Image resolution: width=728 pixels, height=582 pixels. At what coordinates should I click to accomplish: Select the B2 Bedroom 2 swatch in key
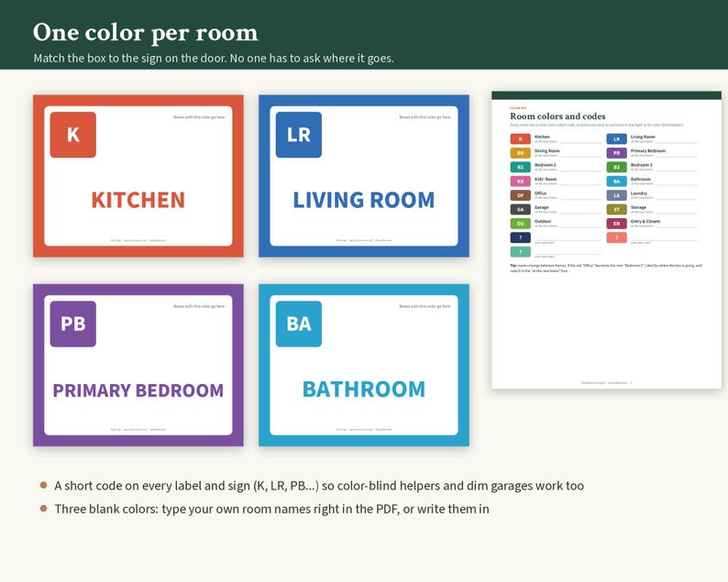click(x=521, y=167)
